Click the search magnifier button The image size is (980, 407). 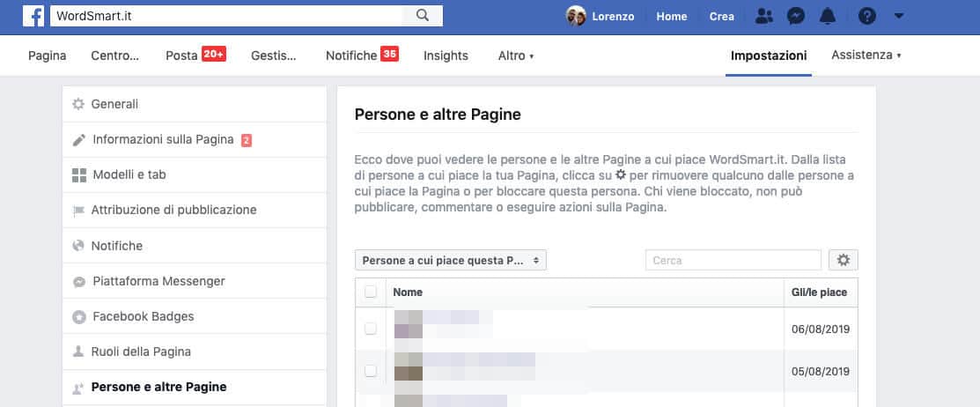click(422, 16)
